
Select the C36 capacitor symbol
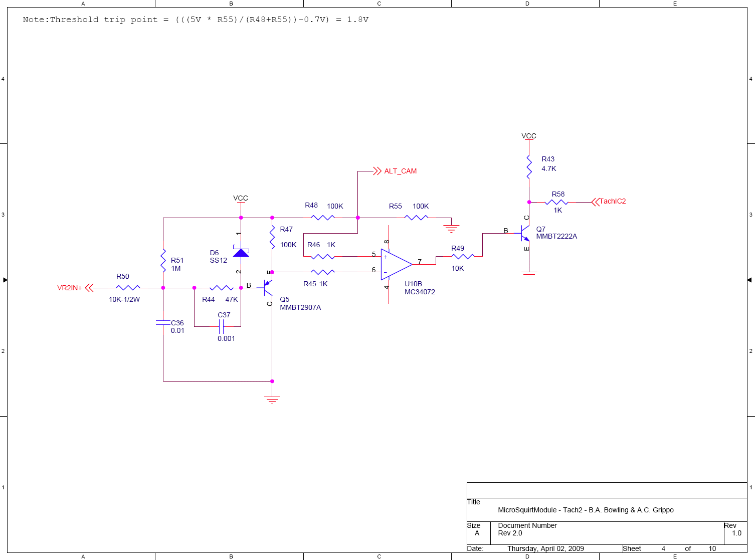coord(163,323)
